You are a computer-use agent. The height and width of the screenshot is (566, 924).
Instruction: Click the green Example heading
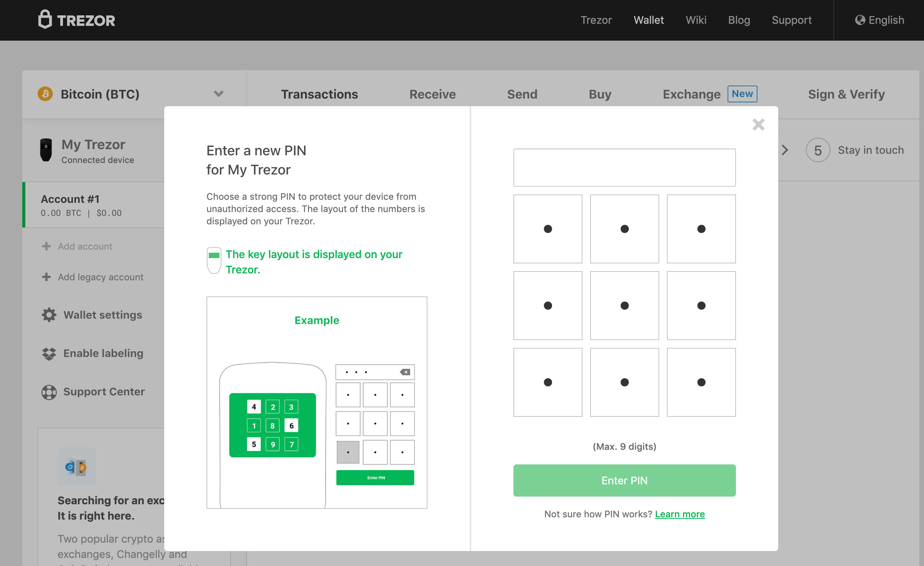click(317, 320)
